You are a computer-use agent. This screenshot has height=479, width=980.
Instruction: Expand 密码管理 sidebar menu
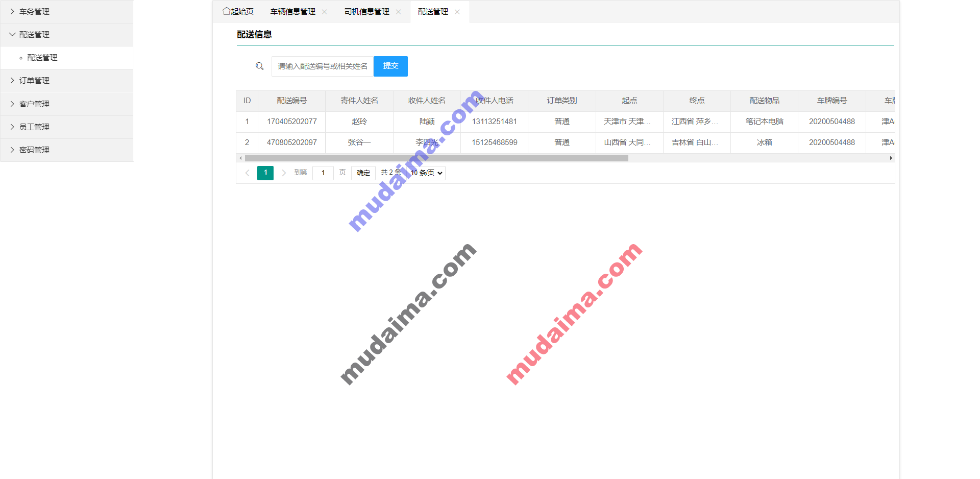pyautogui.click(x=67, y=150)
